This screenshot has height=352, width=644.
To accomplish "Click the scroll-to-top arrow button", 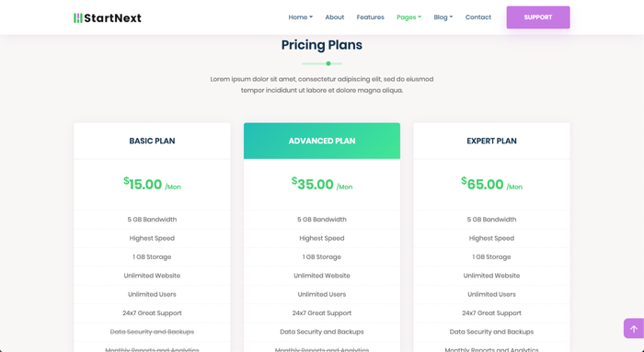I will pyautogui.click(x=634, y=329).
